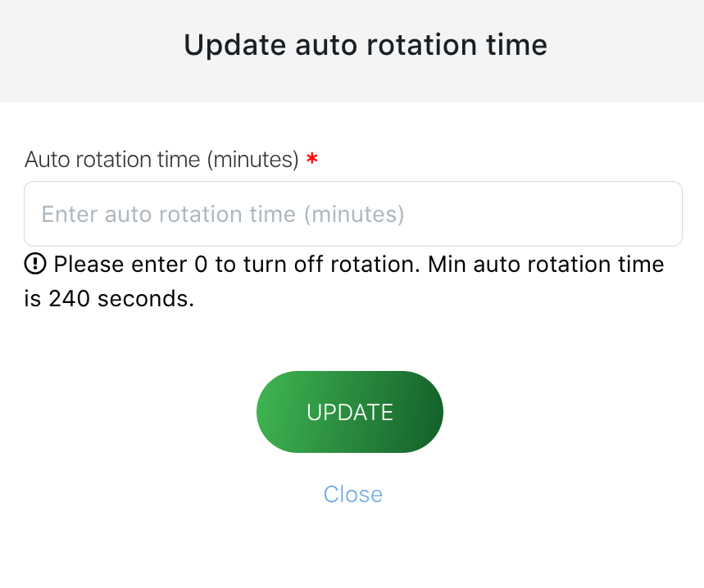Activate the empty rotation time entry box

[353, 214]
